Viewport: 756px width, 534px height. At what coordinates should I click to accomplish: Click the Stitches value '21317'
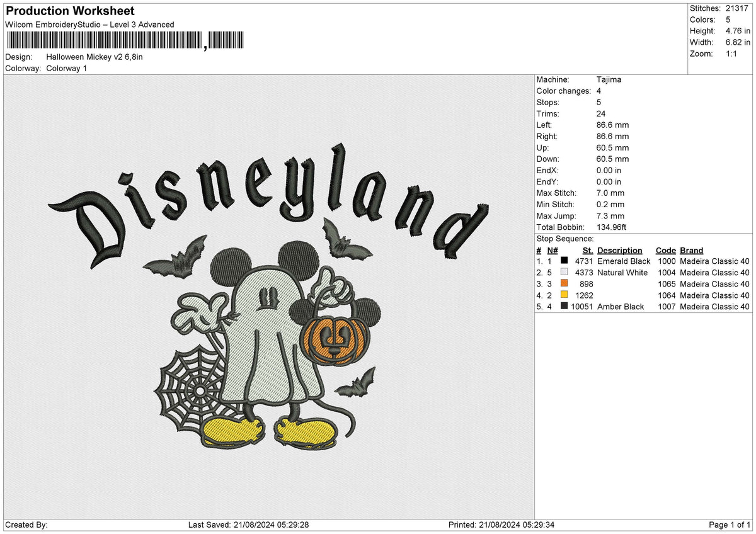[738, 8]
